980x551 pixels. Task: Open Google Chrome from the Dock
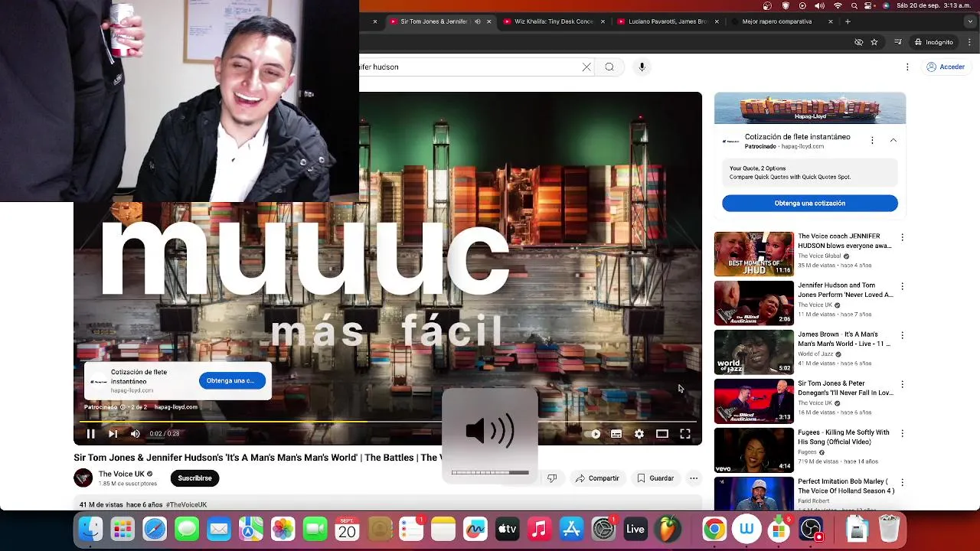(714, 529)
